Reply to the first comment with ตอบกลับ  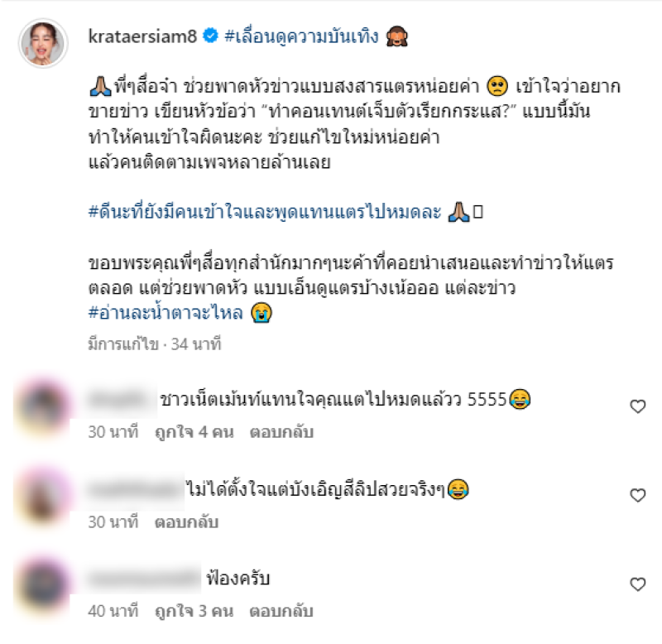pos(281,432)
